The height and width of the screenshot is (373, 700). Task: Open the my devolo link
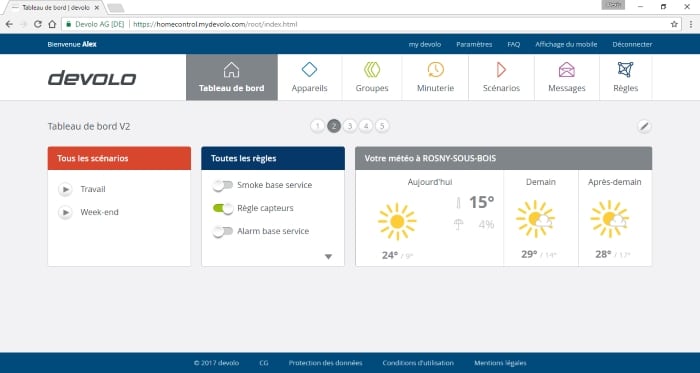(x=425, y=44)
